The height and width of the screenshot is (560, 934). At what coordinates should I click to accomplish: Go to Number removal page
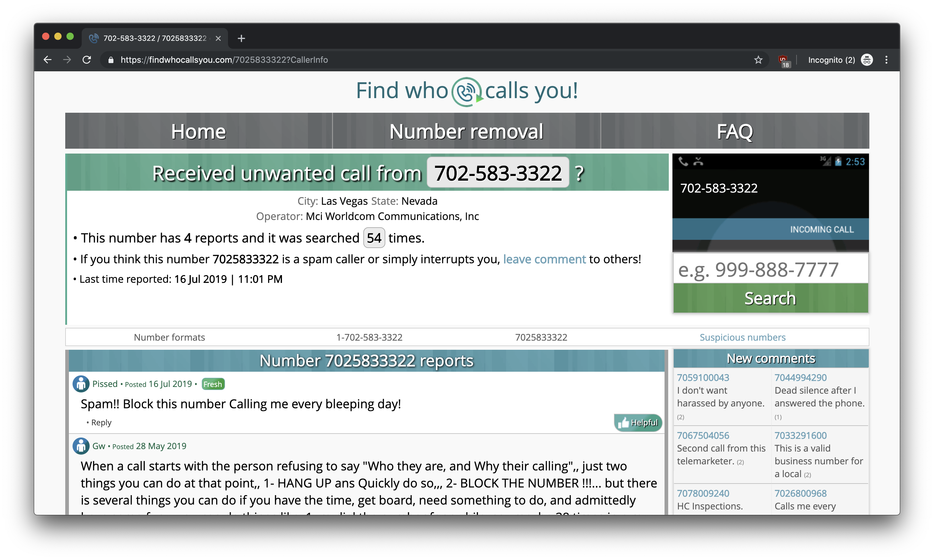[466, 131]
